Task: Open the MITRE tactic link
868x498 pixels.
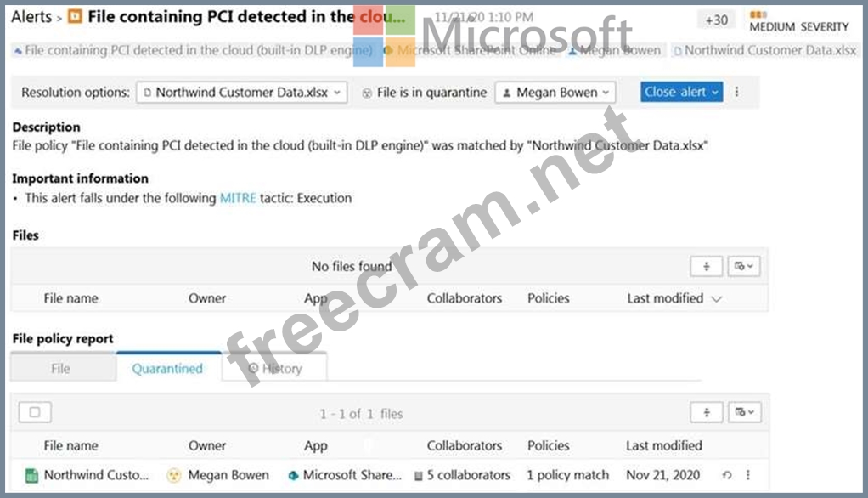Action: tap(237, 198)
